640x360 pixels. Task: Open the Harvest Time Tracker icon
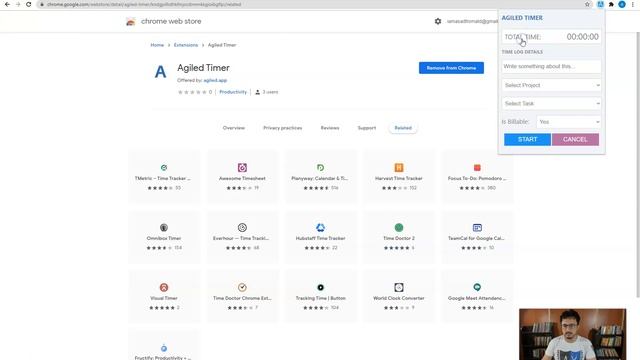click(x=399, y=167)
